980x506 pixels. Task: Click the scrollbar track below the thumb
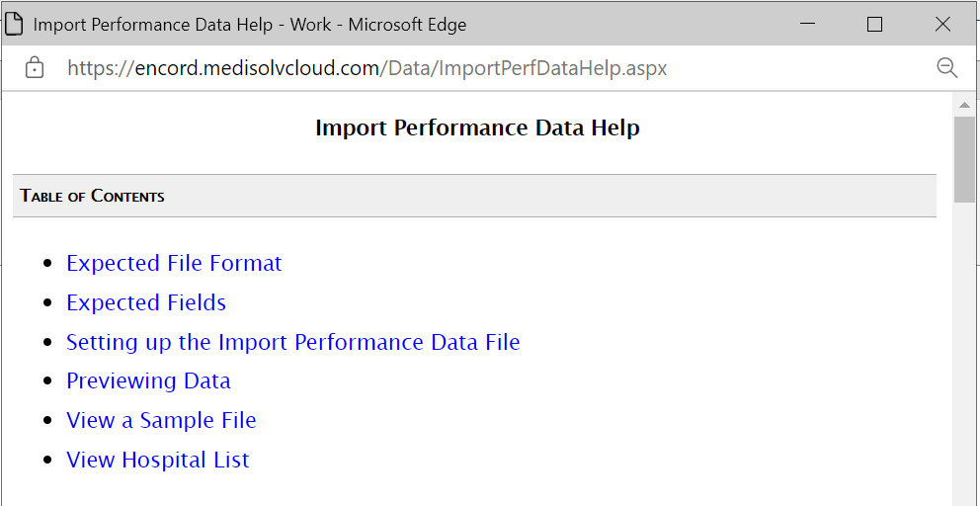point(964,354)
